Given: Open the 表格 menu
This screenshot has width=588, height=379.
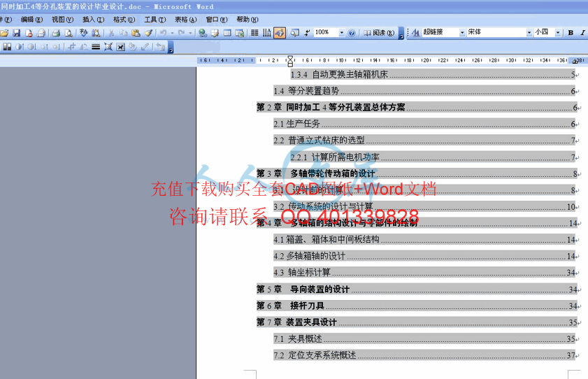Looking at the screenshot, I should coord(185,20).
